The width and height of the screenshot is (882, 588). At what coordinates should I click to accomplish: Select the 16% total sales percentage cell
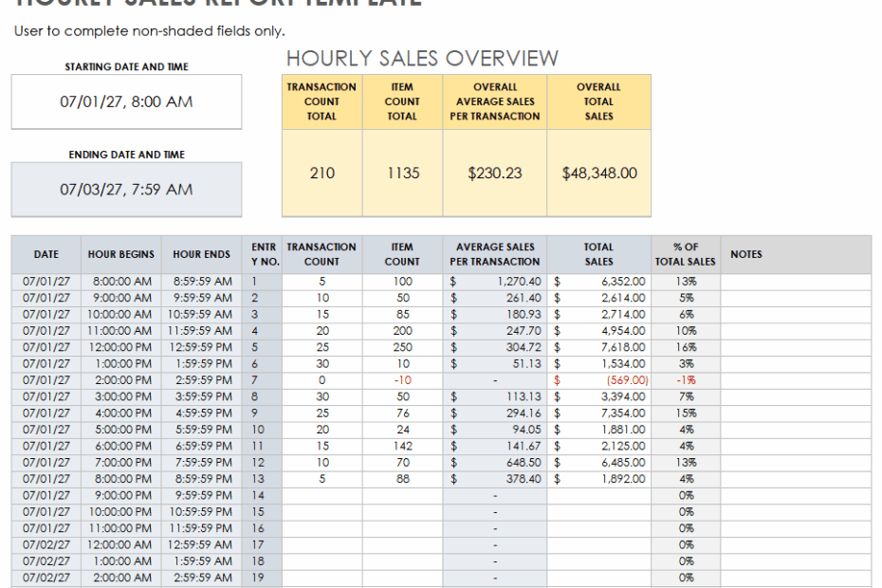(x=685, y=347)
